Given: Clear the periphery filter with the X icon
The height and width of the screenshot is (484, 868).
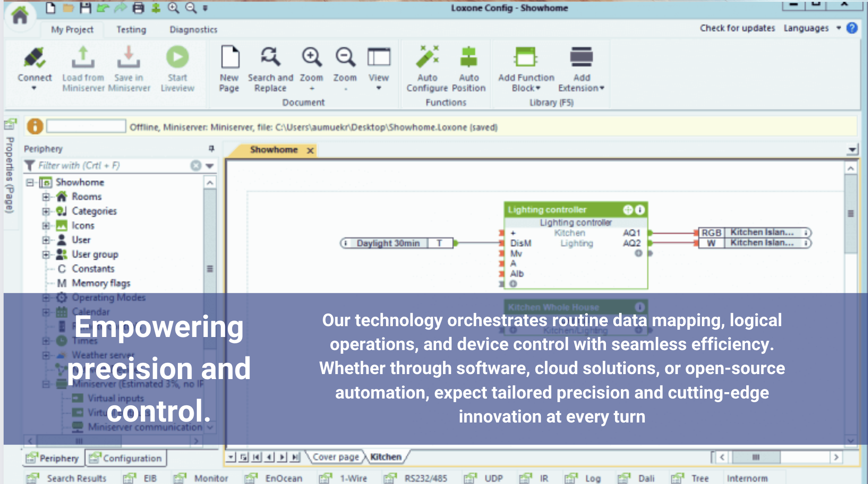Looking at the screenshot, I should click(x=196, y=166).
